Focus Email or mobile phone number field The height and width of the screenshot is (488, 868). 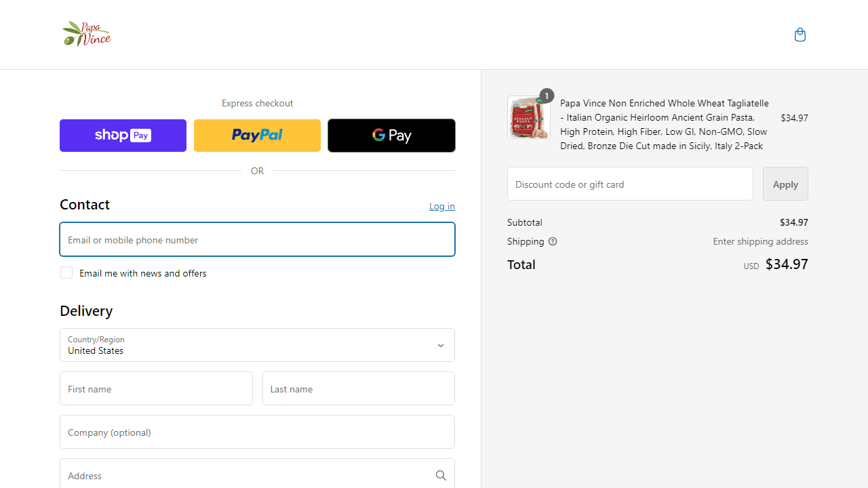pos(257,239)
